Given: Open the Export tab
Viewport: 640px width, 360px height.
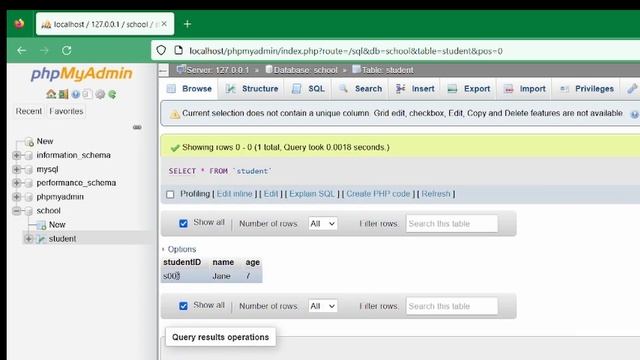Looking at the screenshot, I should pos(469,89).
